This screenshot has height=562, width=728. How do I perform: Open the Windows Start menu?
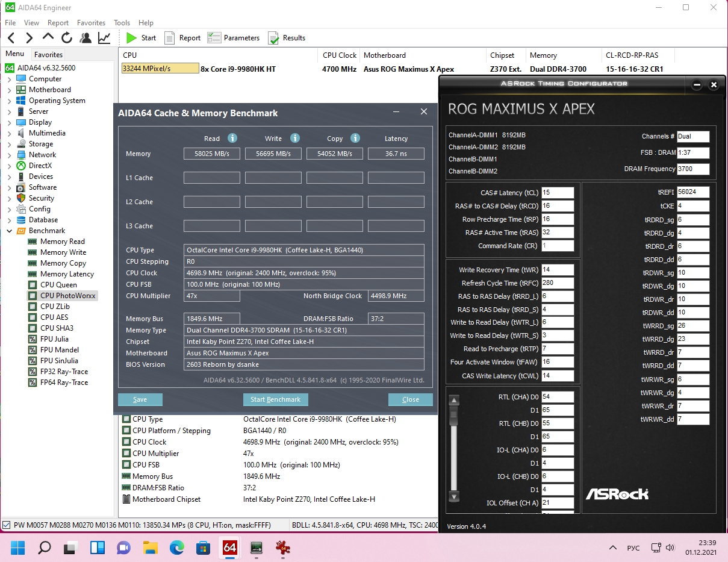[17, 548]
